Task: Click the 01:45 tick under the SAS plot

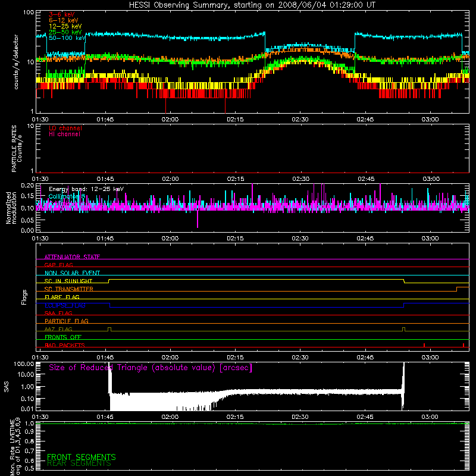Action: [105, 417]
